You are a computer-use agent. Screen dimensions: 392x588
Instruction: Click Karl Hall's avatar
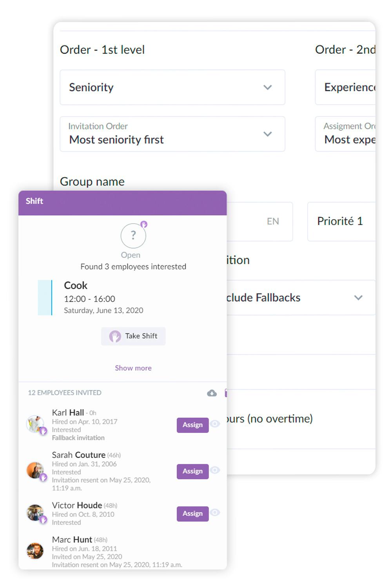pyautogui.click(x=35, y=424)
